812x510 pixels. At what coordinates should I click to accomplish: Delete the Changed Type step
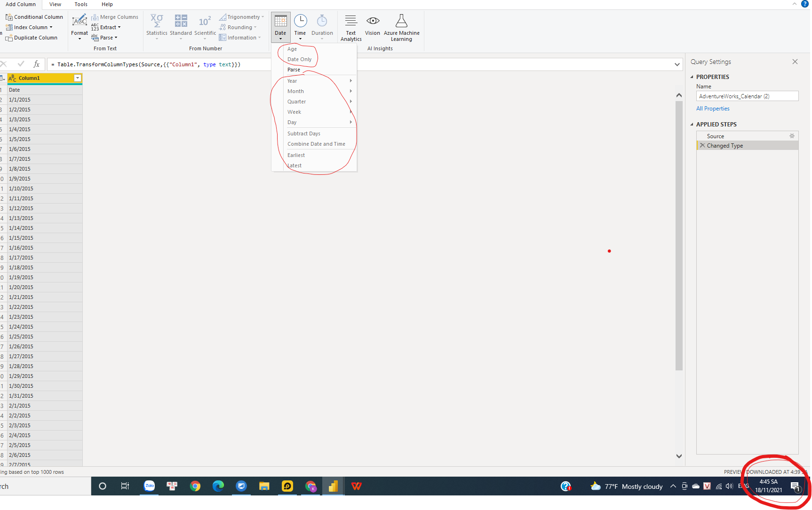pos(702,146)
